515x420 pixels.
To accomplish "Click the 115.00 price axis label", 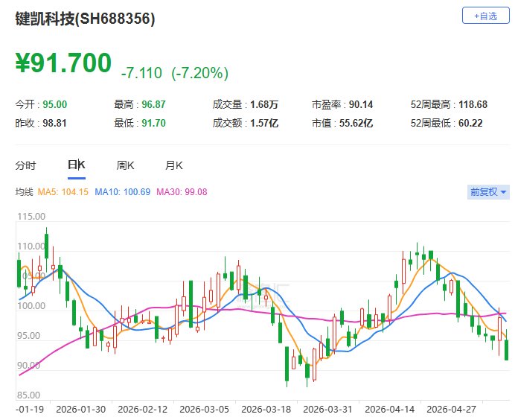I will pos(31,217).
